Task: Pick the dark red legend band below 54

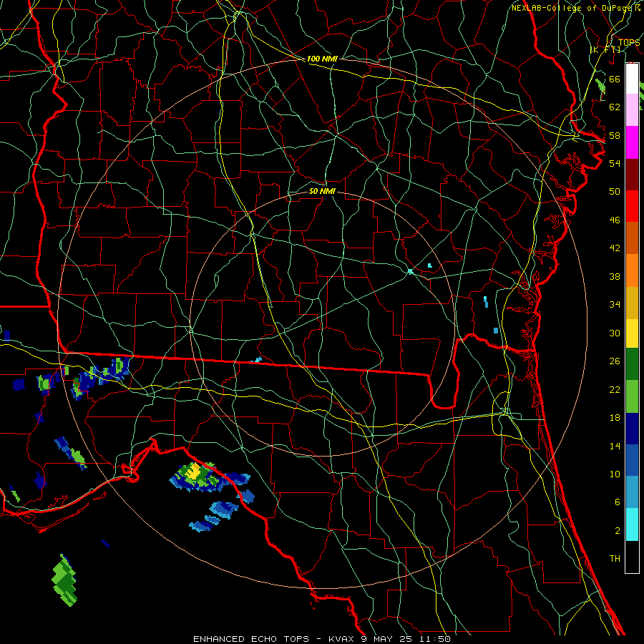Action: coord(632,175)
